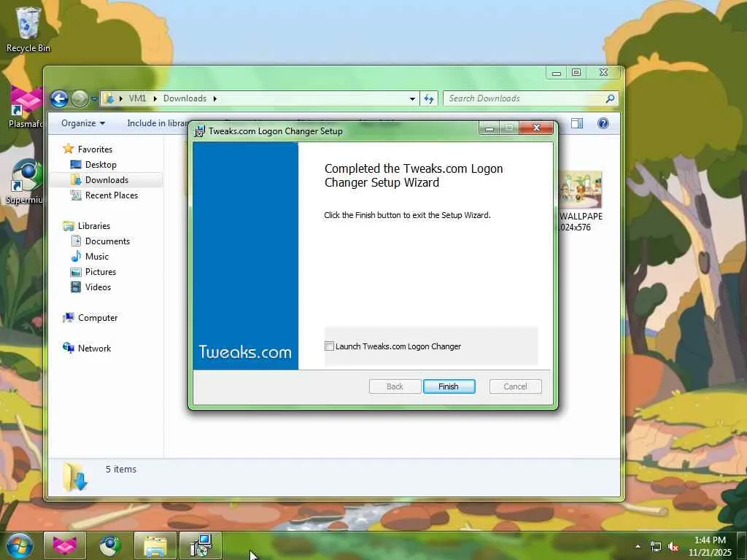Click the Cancel button in setup dialog
This screenshot has width=747, height=560.
(x=516, y=386)
